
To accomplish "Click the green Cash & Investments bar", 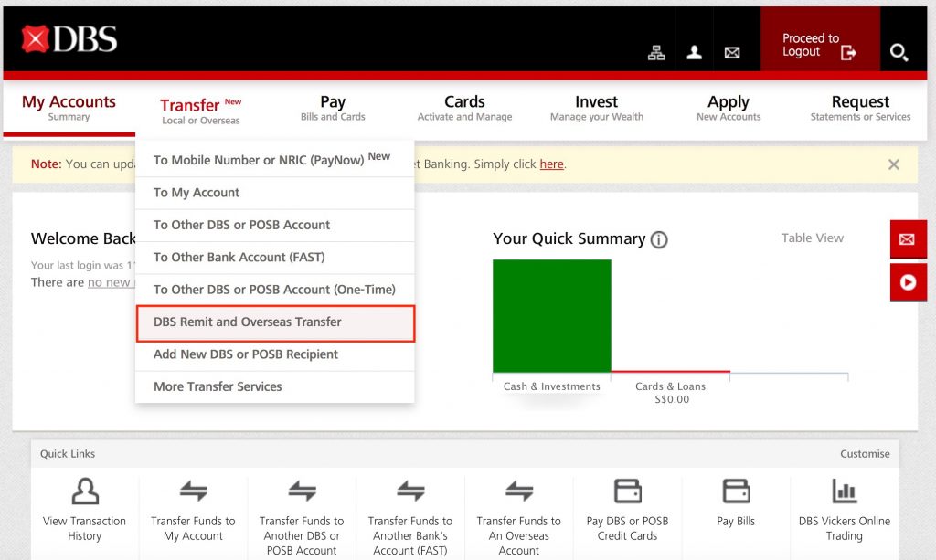I will coord(551,315).
